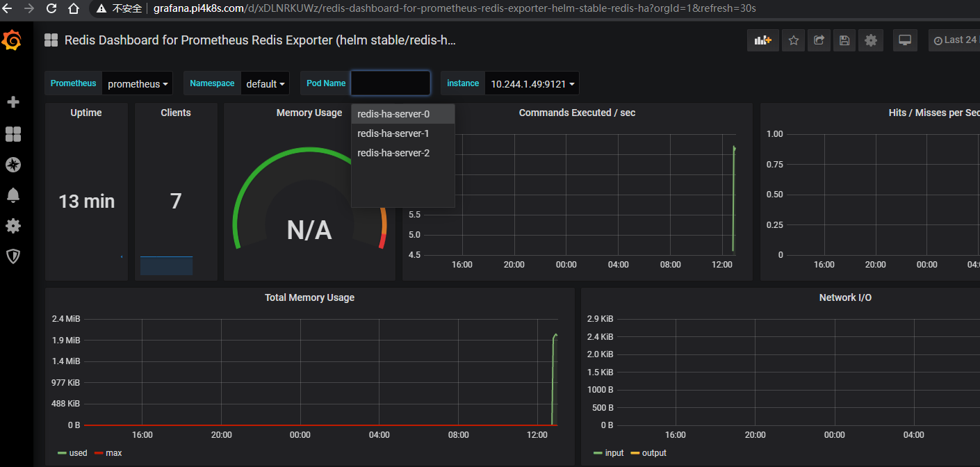980x467 pixels.
Task: Open the Memory Usage panel title menu
Action: tap(309, 113)
